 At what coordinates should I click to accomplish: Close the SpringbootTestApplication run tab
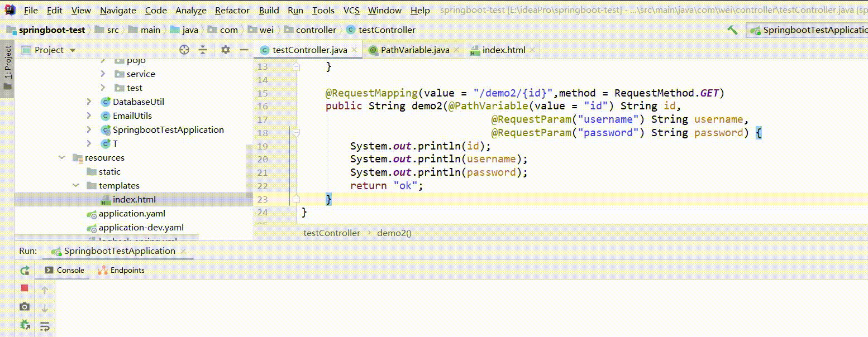coord(183,251)
